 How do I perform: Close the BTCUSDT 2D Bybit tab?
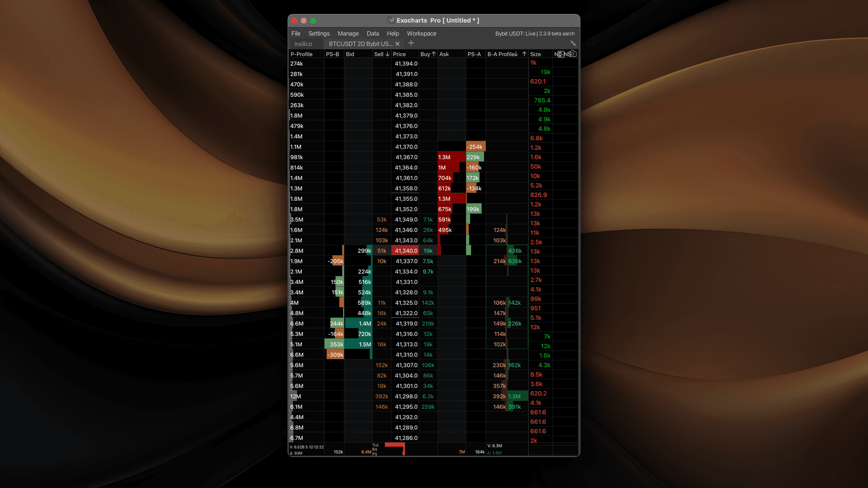pyautogui.click(x=397, y=44)
